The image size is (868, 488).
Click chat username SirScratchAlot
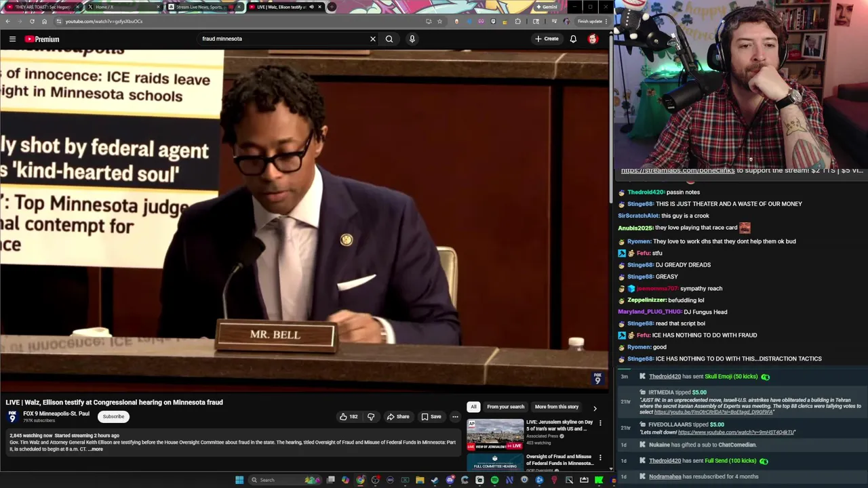tap(638, 216)
